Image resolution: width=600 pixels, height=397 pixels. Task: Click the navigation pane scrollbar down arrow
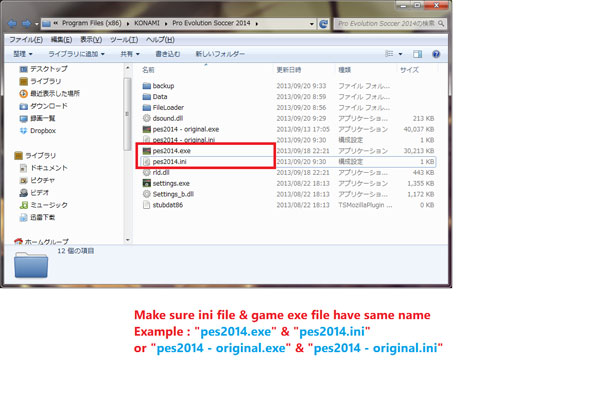click(128, 240)
